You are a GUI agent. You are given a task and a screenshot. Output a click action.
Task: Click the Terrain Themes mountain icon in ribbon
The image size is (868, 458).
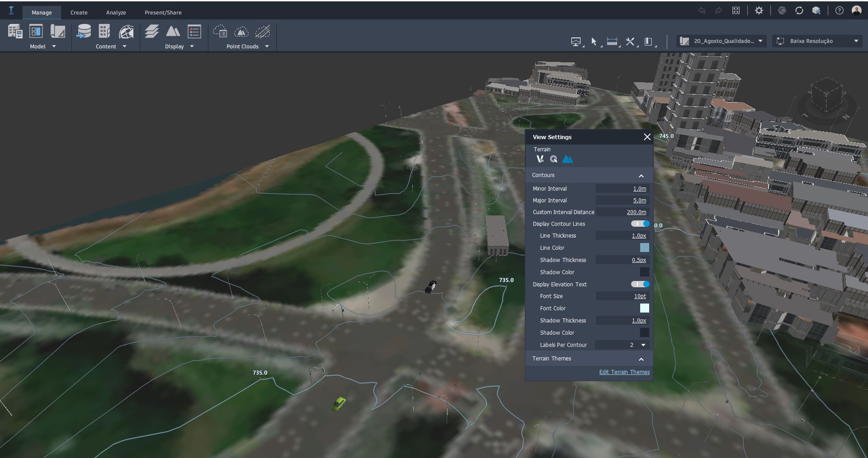(x=173, y=32)
